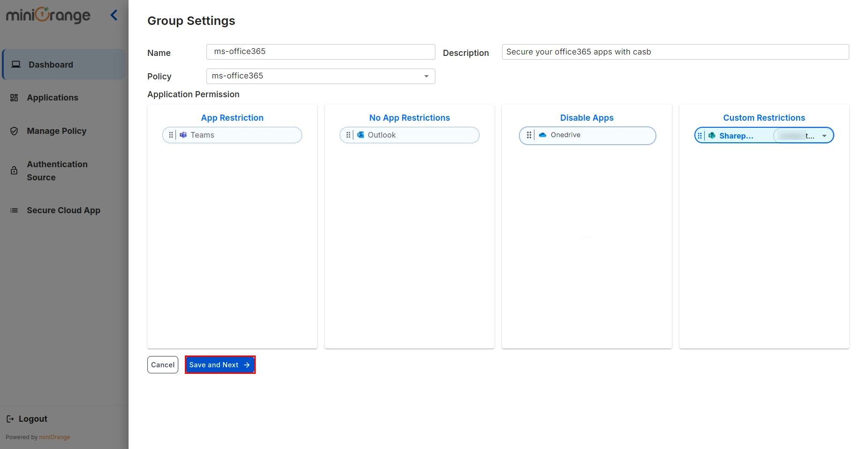
Task: Go to Applications in sidebar
Action: click(53, 98)
